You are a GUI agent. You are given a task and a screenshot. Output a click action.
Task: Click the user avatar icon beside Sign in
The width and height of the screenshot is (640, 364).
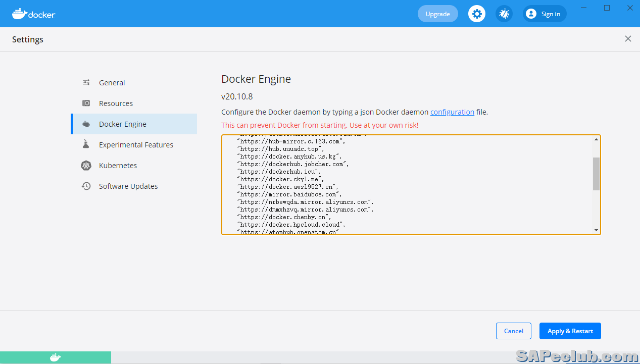tap(531, 14)
